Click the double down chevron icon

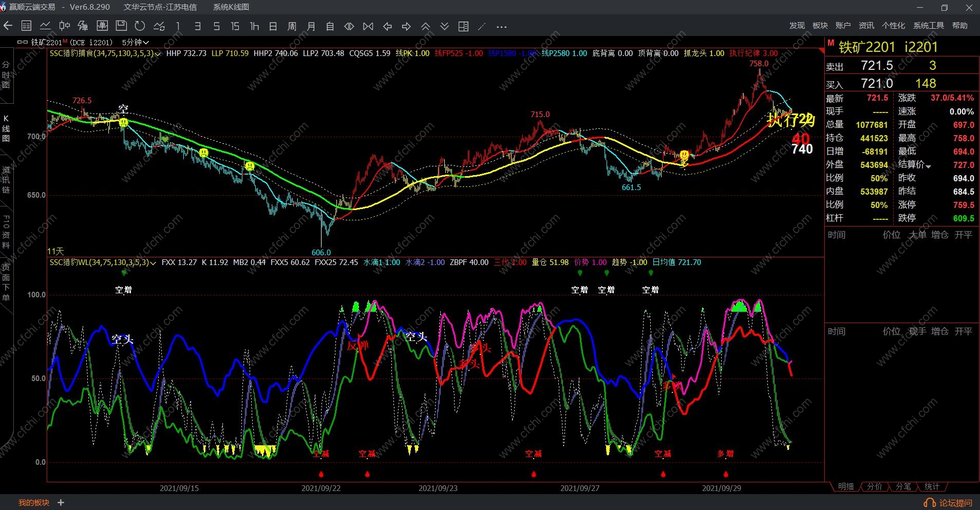click(444, 26)
